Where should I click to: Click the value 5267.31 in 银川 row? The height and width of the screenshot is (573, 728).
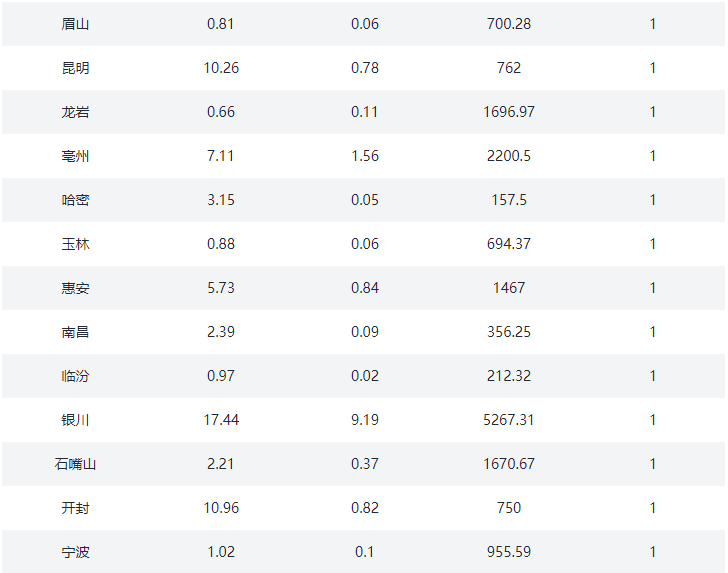pyautogui.click(x=508, y=420)
